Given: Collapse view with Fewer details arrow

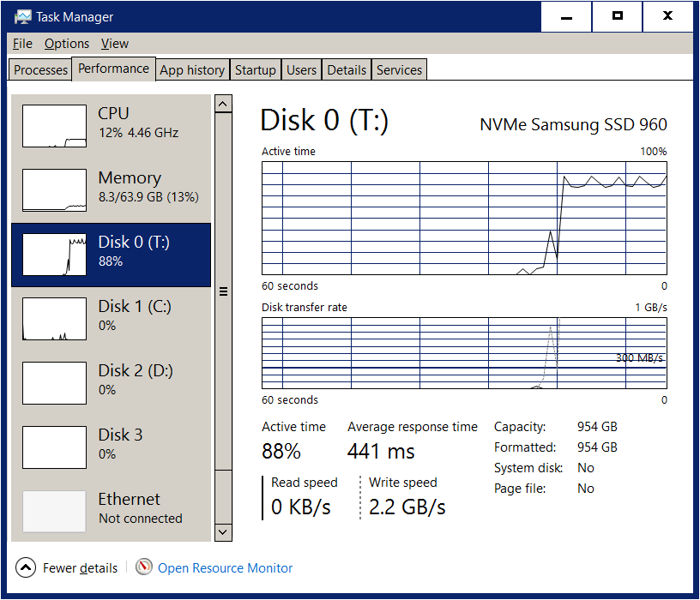Looking at the screenshot, I should point(26,567).
